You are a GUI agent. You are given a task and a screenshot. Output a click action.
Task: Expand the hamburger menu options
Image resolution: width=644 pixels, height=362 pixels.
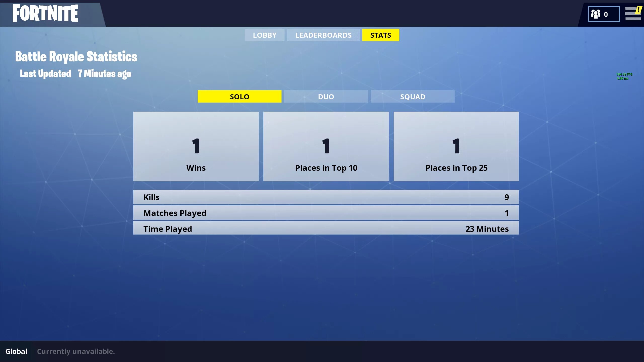632,13
